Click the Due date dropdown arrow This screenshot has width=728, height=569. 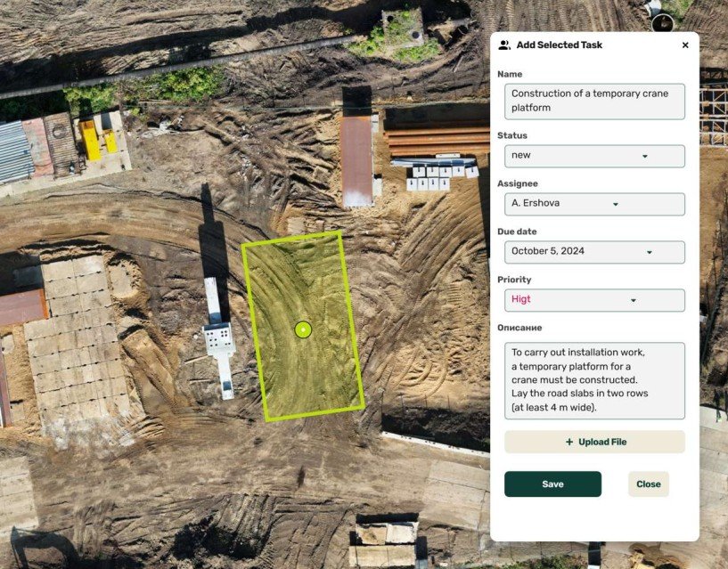[x=649, y=252]
